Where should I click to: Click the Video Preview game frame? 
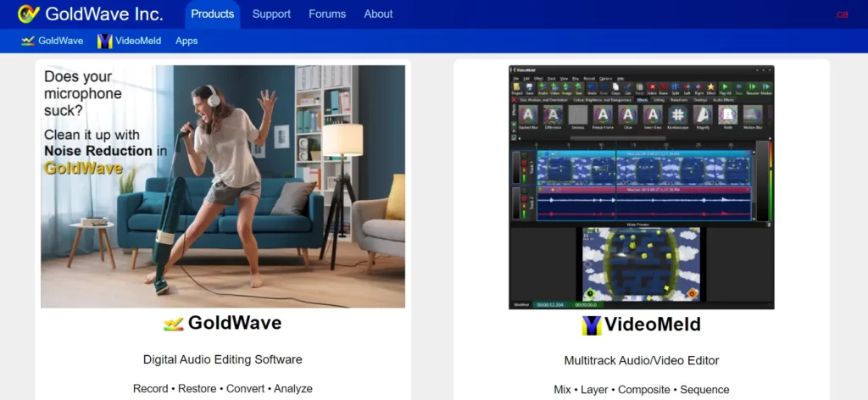(641, 264)
